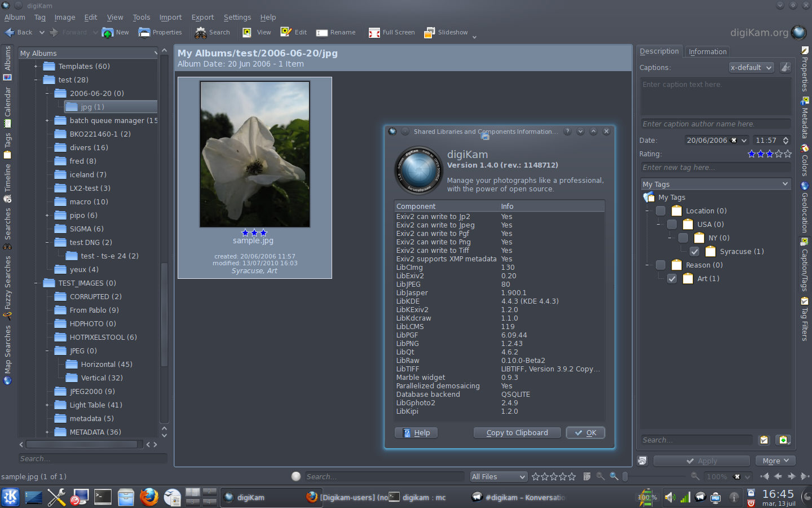
Task: Expand the Templates album tree node
Action: tap(36, 67)
